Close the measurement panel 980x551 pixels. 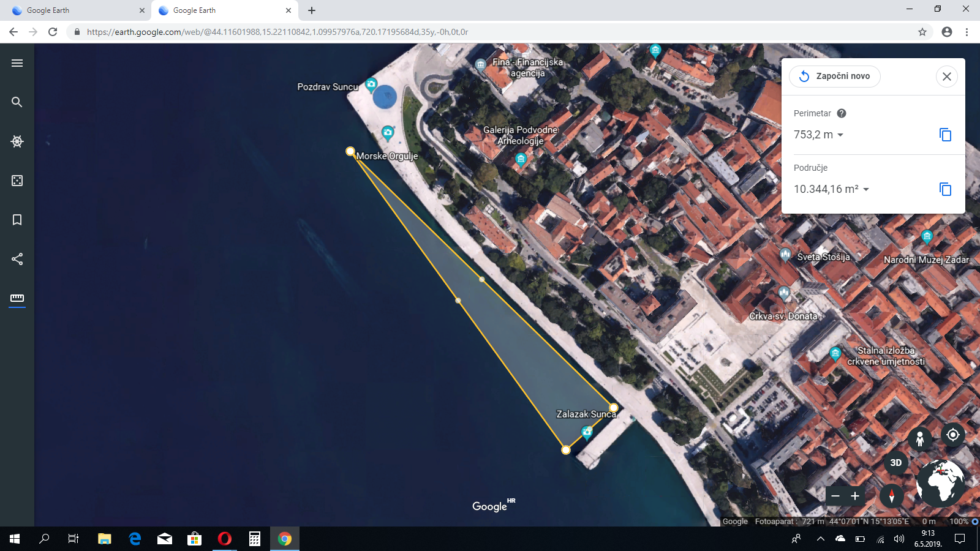(947, 77)
